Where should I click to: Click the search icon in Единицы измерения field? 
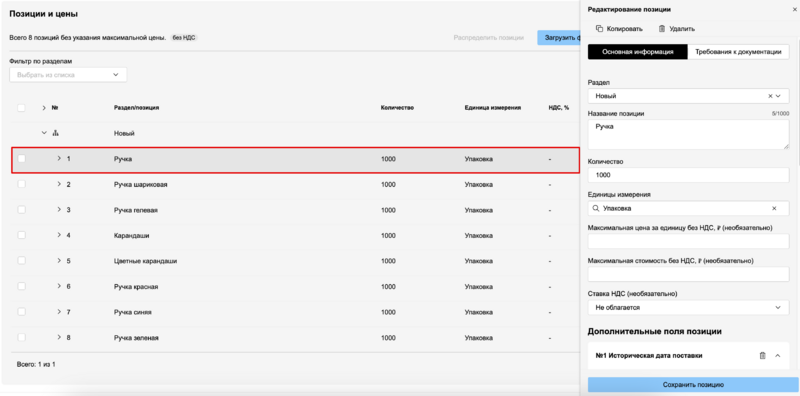point(595,208)
